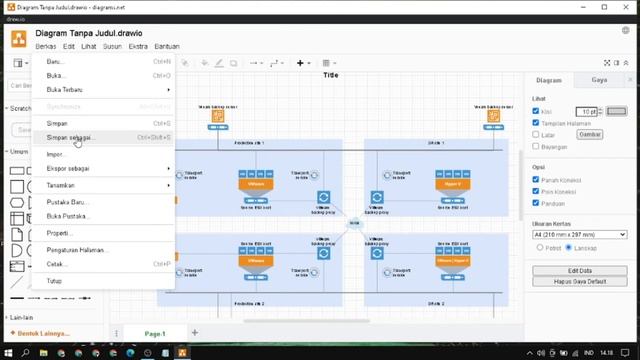Image resolution: width=640 pixels, height=360 pixels.
Task: Click Tutup menu entry
Action: [x=103, y=281]
